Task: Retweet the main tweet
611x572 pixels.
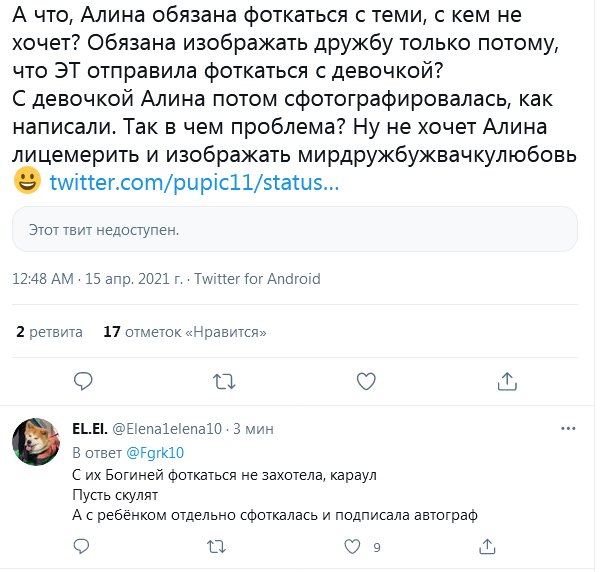Action: click(x=225, y=381)
